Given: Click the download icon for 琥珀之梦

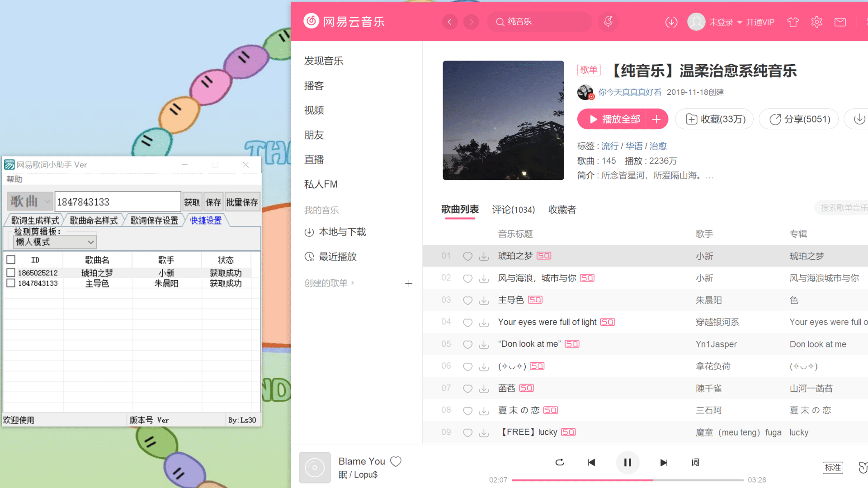Looking at the screenshot, I should [x=484, y=256].
